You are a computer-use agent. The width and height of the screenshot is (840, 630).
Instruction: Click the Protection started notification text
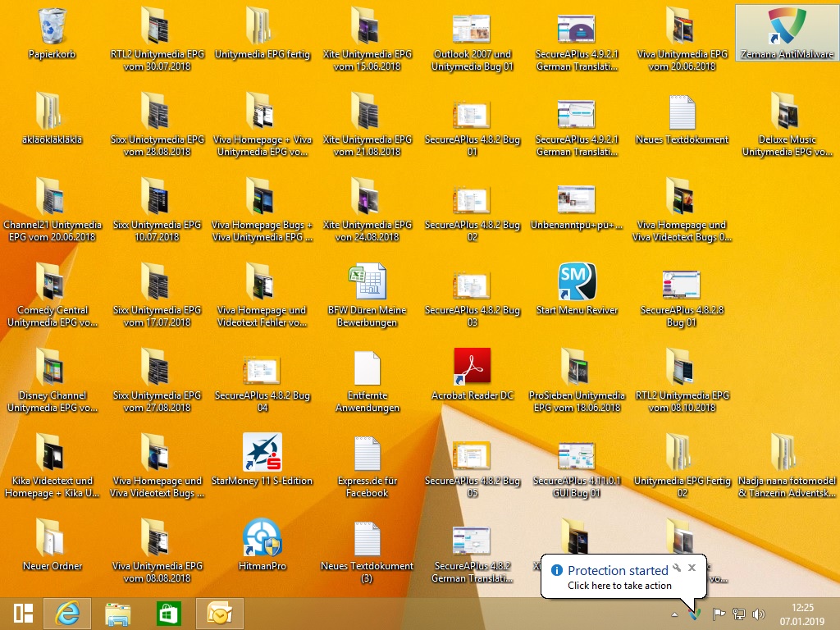pyautogui.click(x=618, y=571)
